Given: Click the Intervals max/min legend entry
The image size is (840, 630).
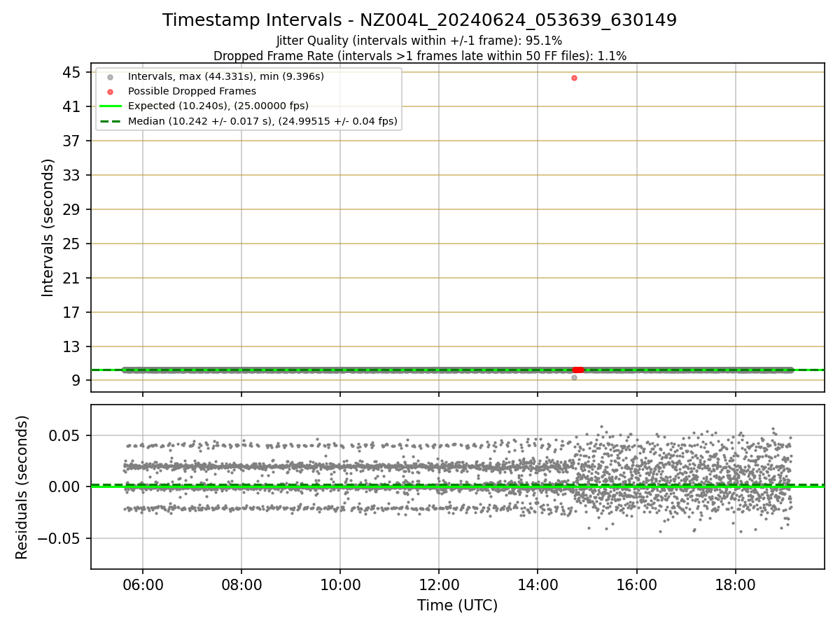Looking at the screenshot, I should (x=226, y=76).
